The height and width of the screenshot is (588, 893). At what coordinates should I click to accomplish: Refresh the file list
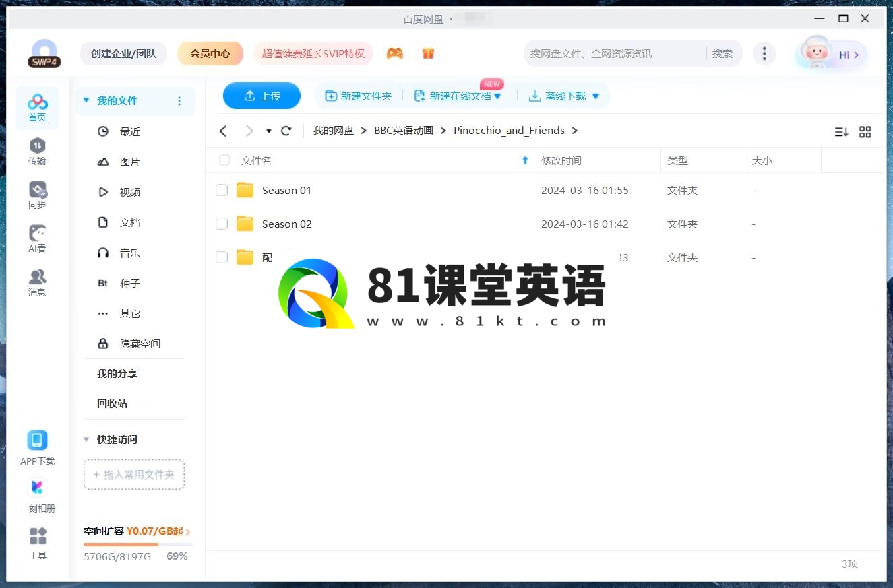tap(286, 131)
